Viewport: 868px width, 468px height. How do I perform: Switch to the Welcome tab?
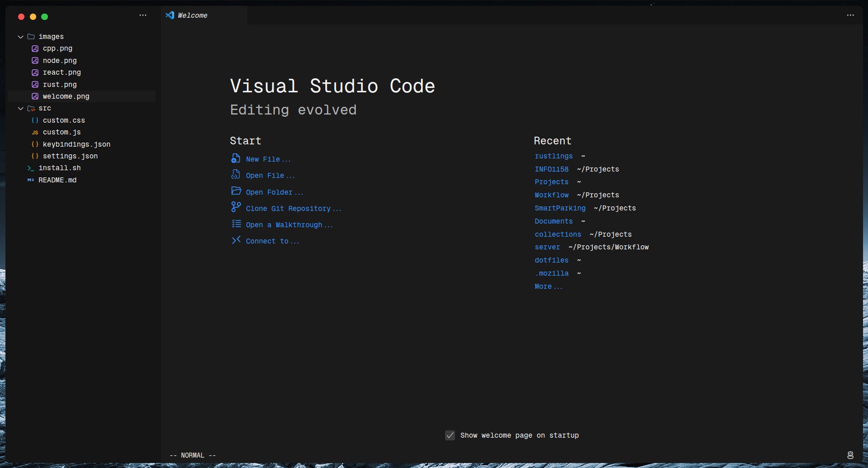(204, 15)
